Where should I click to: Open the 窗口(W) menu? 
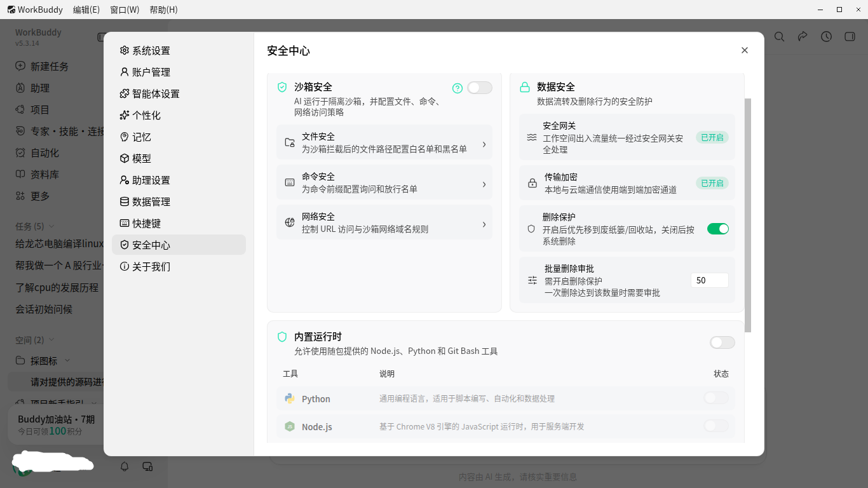pos(125,10)
